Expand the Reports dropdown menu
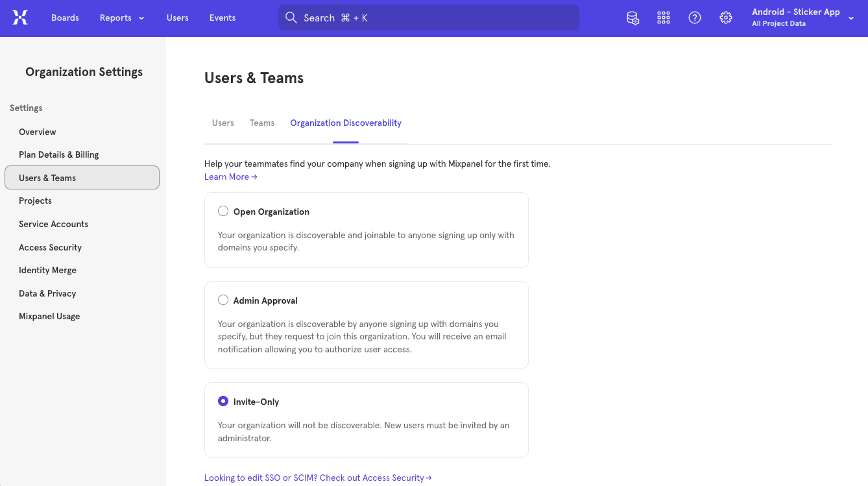Image resolution: width=868 pixels, height=486 pixels. tap(122, 18)
